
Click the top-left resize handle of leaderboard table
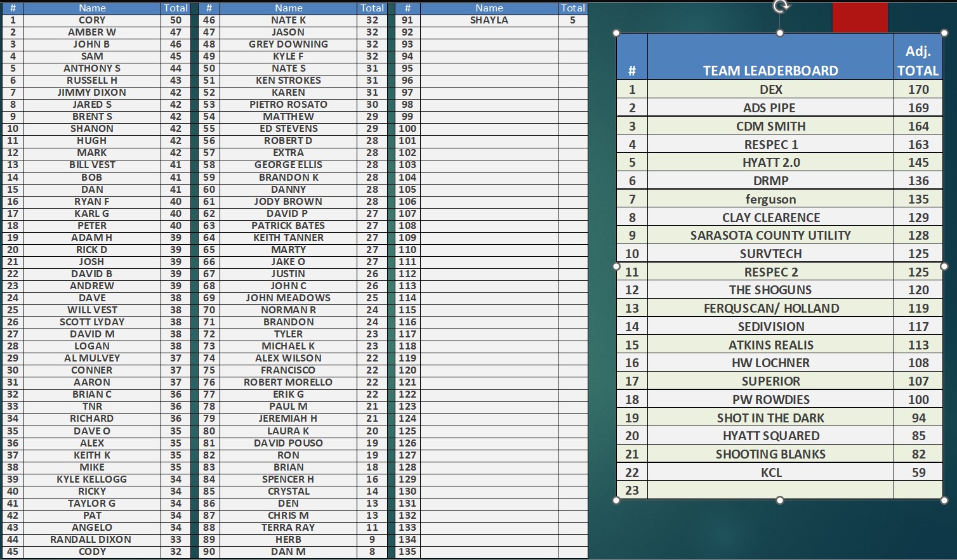[616, 33]
